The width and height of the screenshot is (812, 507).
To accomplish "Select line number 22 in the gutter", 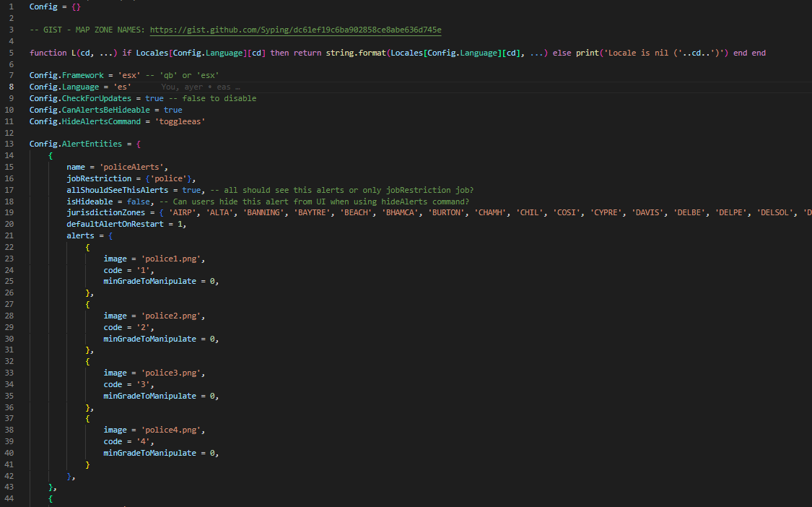I will point(9,247).
